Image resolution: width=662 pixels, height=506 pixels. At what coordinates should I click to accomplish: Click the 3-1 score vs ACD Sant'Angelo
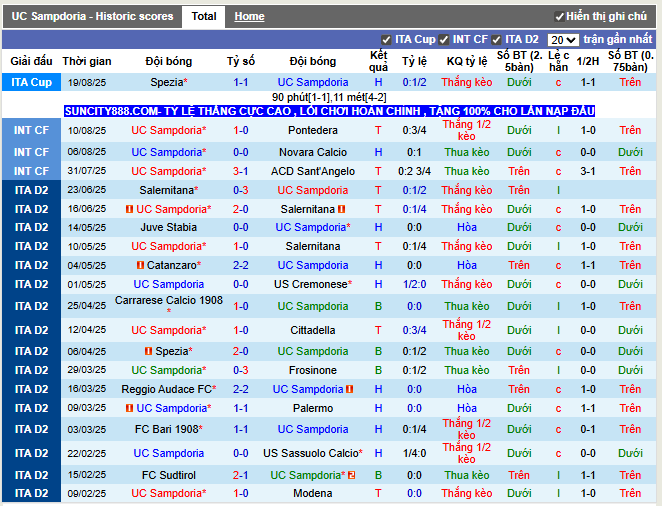(241, 171)
